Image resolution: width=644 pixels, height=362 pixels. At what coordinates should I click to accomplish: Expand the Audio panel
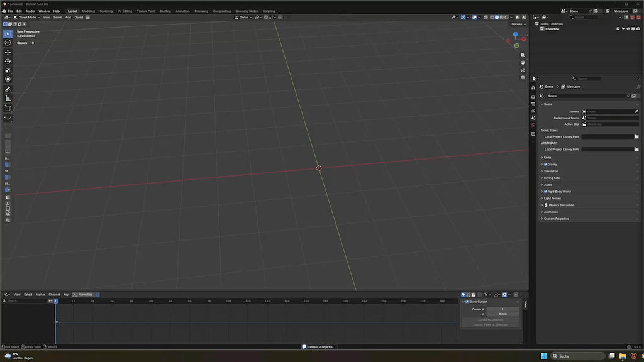548,185
